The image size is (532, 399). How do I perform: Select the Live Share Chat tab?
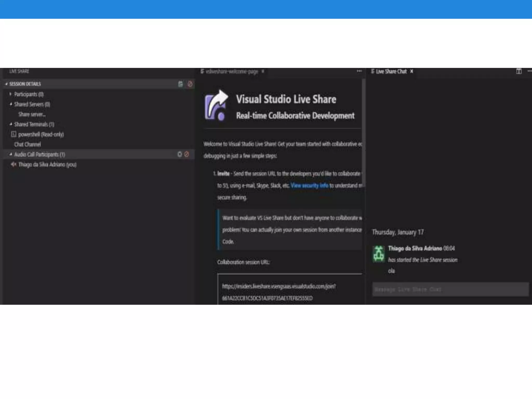(x=391, y=71)
